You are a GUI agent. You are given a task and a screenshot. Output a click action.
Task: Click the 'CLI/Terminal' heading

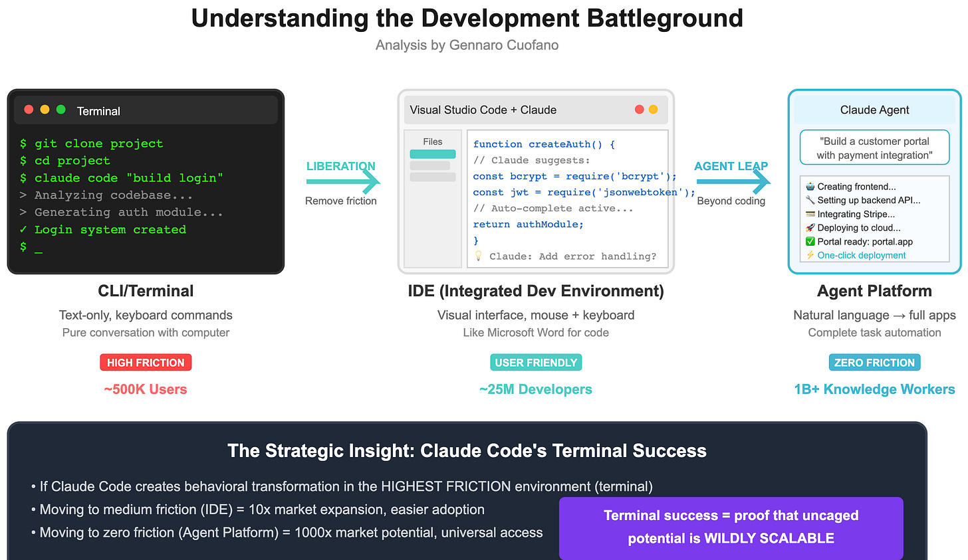[x=146, y=291]
